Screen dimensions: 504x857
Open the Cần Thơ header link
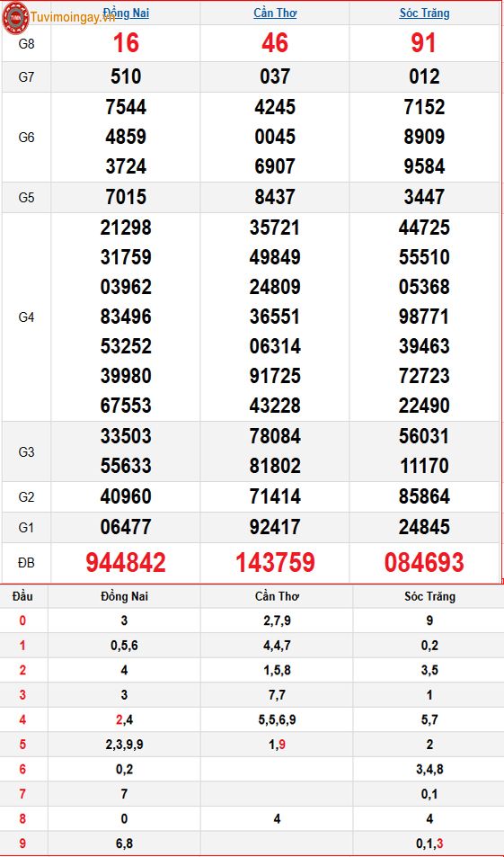click(275, 13)
